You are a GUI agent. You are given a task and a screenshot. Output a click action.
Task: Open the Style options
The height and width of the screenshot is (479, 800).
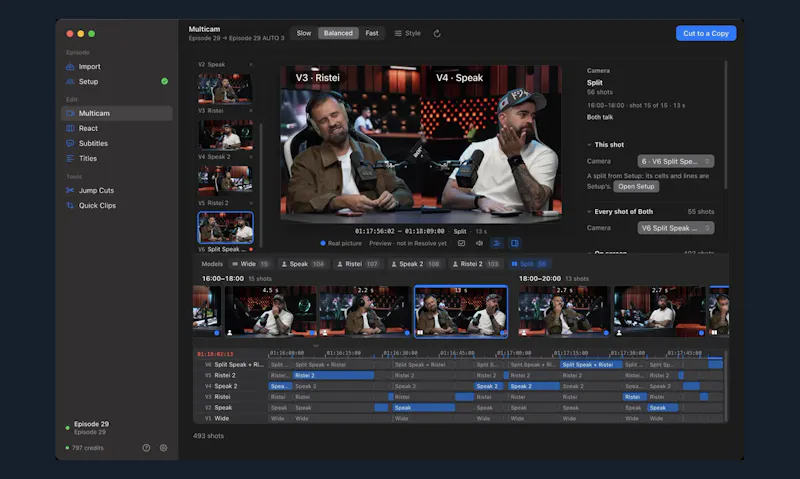click(x=408, y=33)
